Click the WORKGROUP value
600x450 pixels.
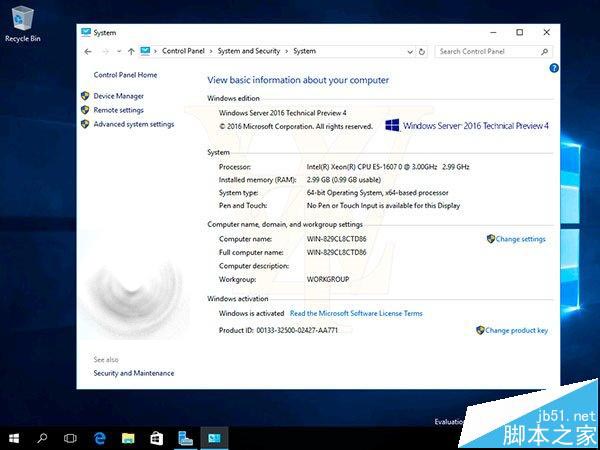click(x=328, y=279)
